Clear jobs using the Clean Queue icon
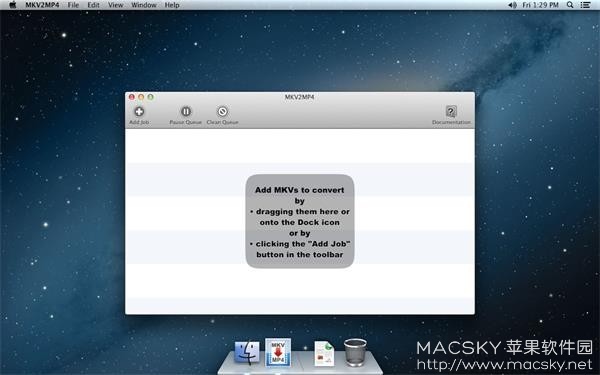This screenshot has width=600, height=375. (x=222, y=112)
